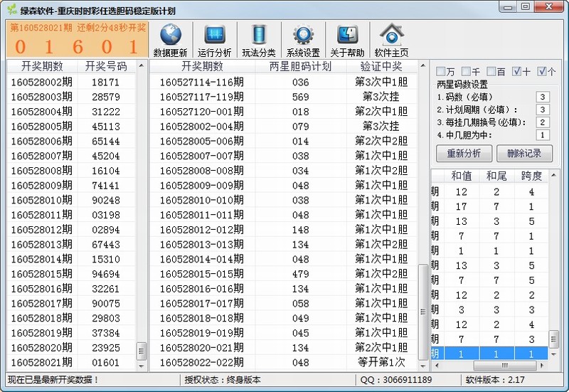Click the 开奖号码 column header
Screen dimensions: 569x392
[106, 66]
